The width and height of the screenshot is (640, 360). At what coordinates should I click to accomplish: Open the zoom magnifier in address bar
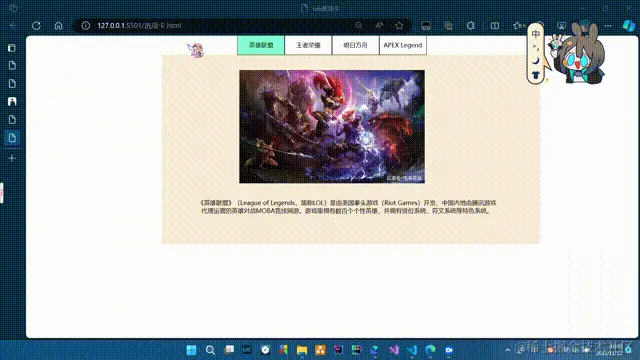pyautogui.click(x=358, y=26)
